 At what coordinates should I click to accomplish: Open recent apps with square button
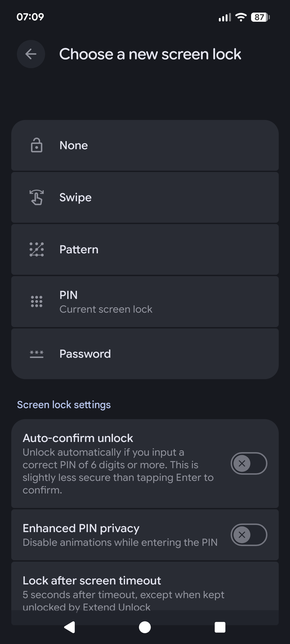tap(220, 627)
